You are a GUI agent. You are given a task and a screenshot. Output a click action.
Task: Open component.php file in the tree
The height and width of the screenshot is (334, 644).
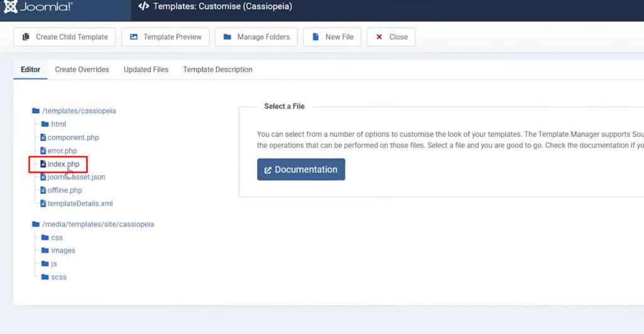[x=73, y=138]
